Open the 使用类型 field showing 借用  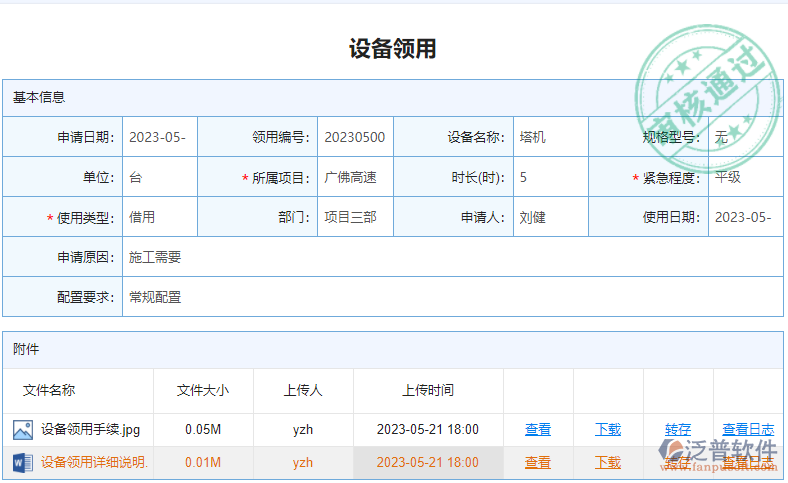(159, 217)
